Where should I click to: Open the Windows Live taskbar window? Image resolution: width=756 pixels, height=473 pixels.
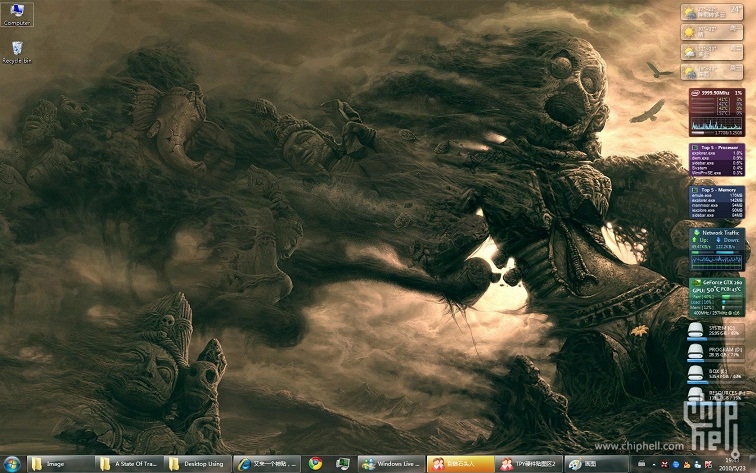click(x=392, y=464)
